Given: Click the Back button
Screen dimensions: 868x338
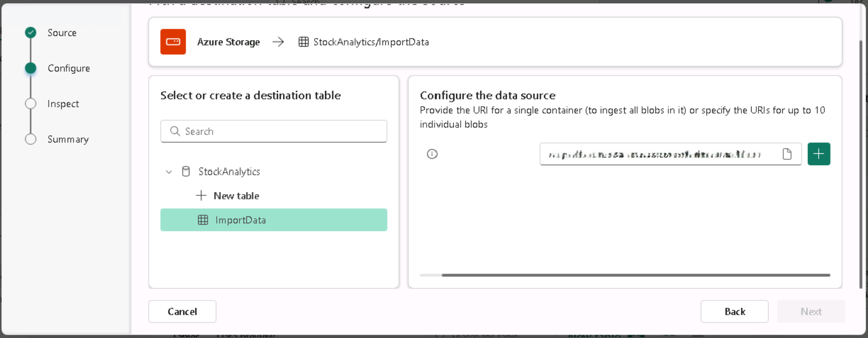Looking at the screenshot, I should [x=735, y=311].
